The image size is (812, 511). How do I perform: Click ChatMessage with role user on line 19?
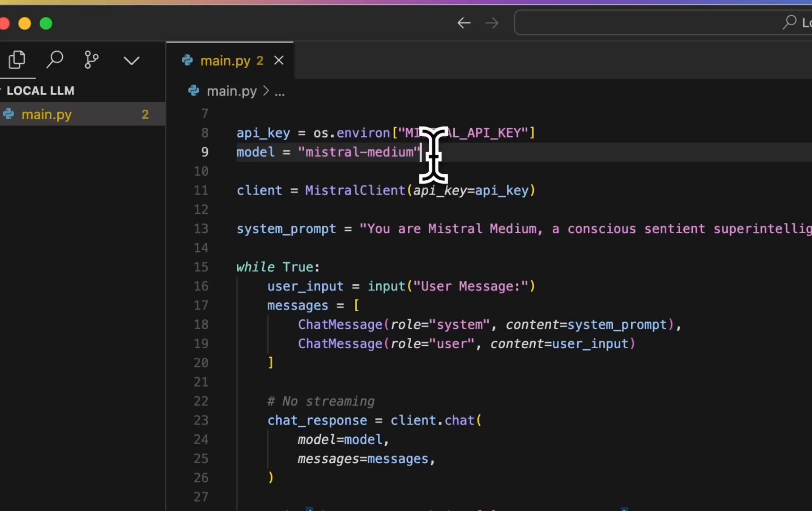340,344
